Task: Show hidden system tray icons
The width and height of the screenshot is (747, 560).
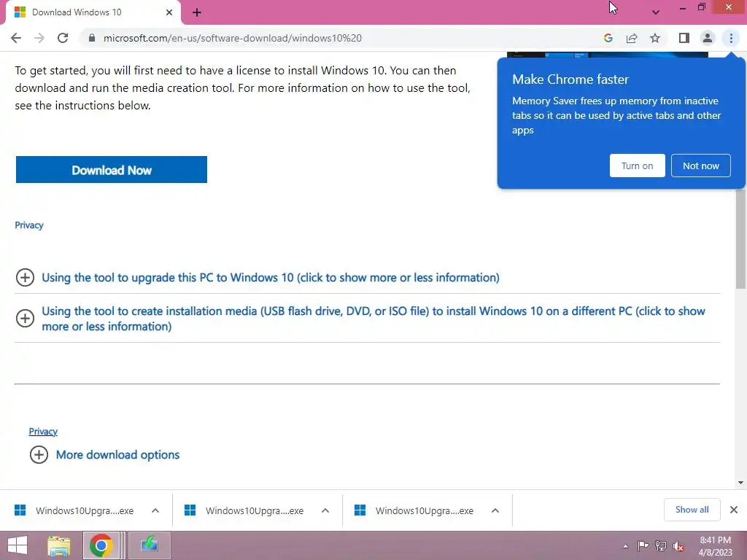Action: point(625,546)
